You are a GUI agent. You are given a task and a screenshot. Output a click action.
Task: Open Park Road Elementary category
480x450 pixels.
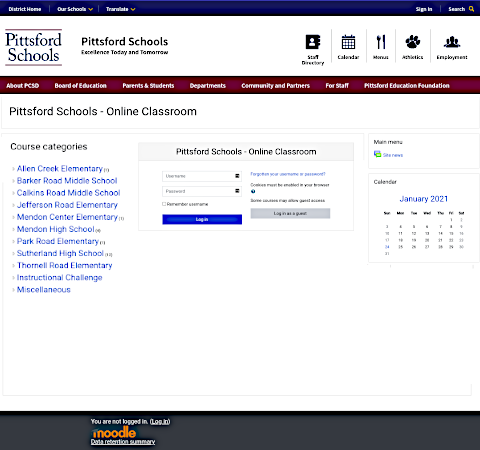(x=58, y=241)
